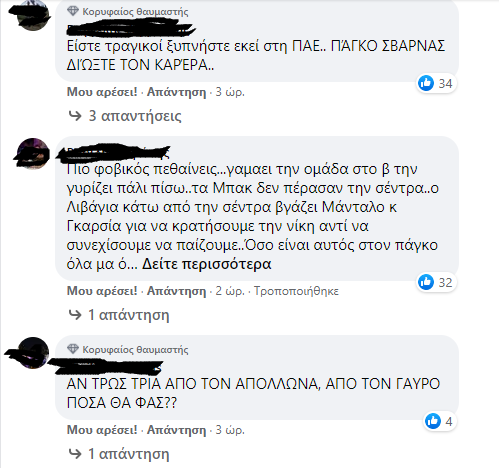Viewport: 499px width, 468px height.
Task: Click reply arrow icon beside '3 απαντήσεις'
Action: tap(75, 116)
